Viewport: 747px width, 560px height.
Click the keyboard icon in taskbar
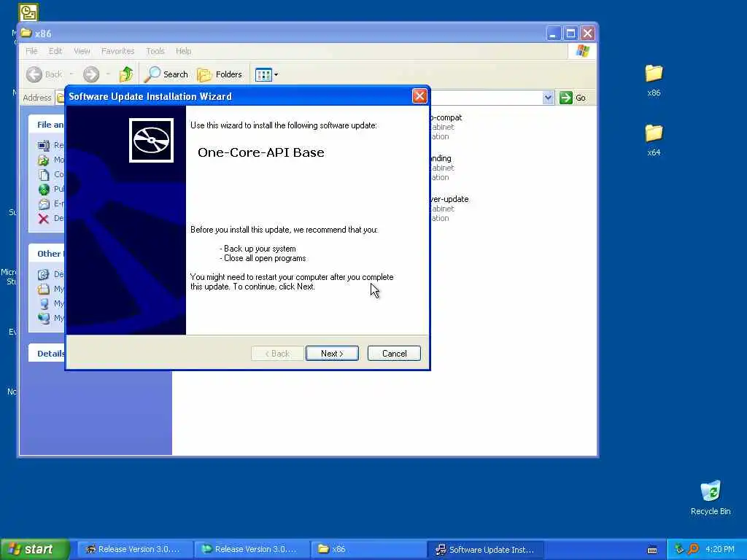click(652, 550)
